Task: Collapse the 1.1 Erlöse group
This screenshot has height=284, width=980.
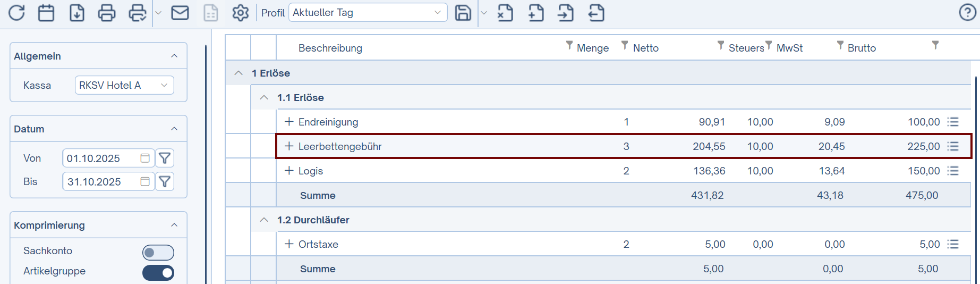Action: (264, 98)
